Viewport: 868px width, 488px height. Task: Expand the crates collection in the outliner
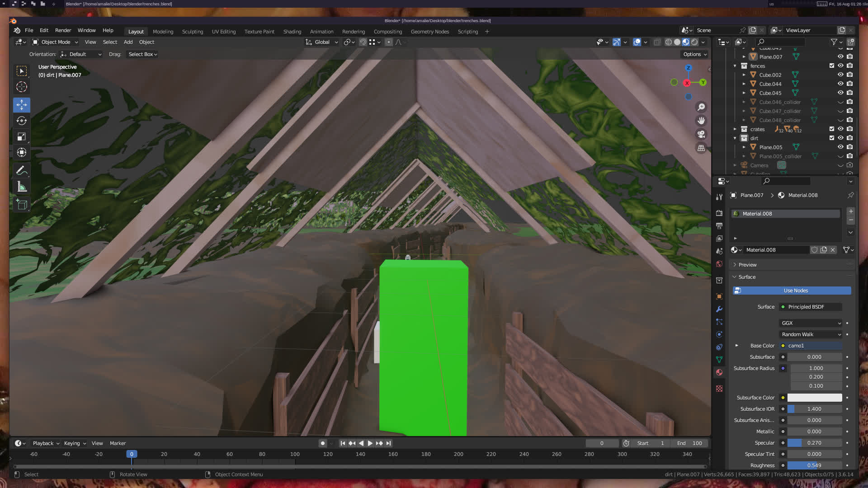(x=735, y=129)
